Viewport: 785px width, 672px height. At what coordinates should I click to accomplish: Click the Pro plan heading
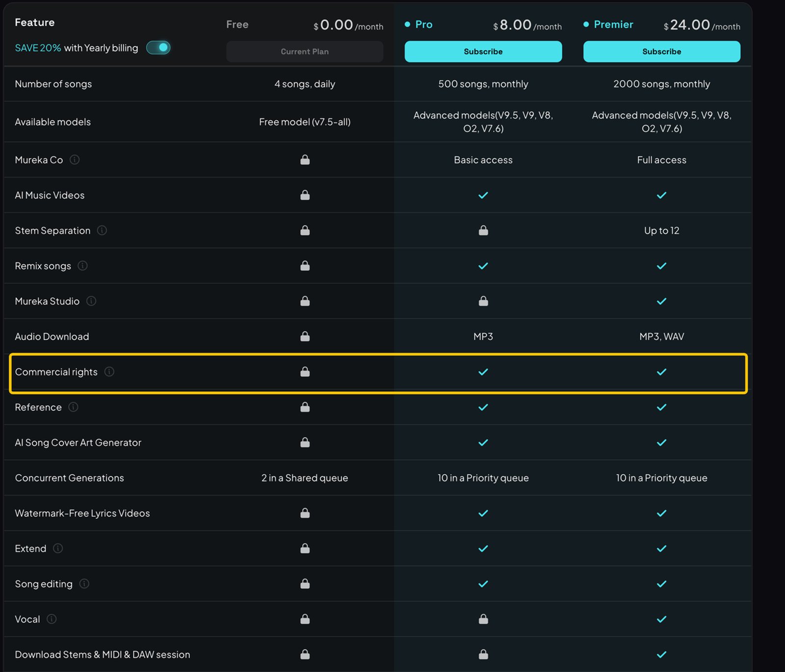tap(424, 25)
